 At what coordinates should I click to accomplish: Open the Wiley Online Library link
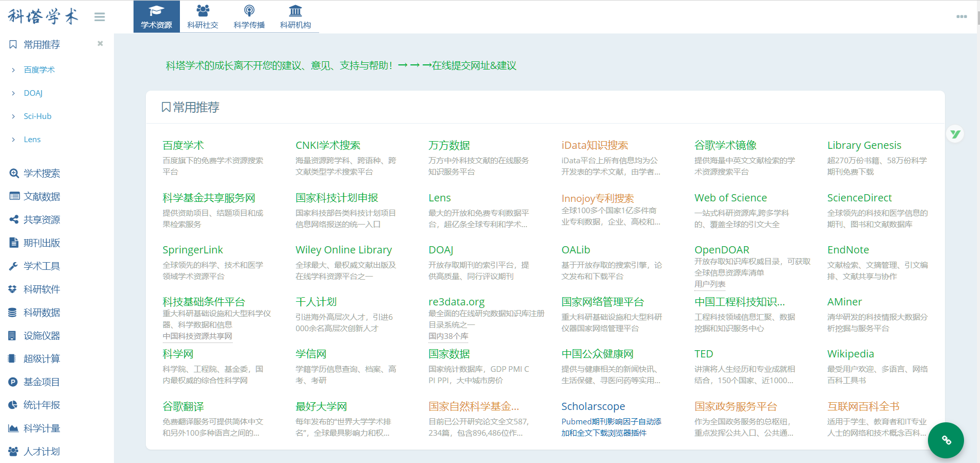coord(343,250)
